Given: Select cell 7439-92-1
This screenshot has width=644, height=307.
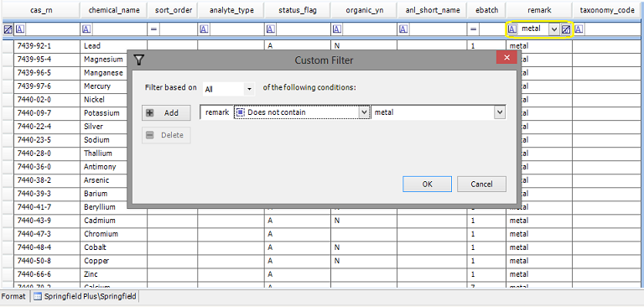Looking at the screenshot, I should click(x=47, y=46).
